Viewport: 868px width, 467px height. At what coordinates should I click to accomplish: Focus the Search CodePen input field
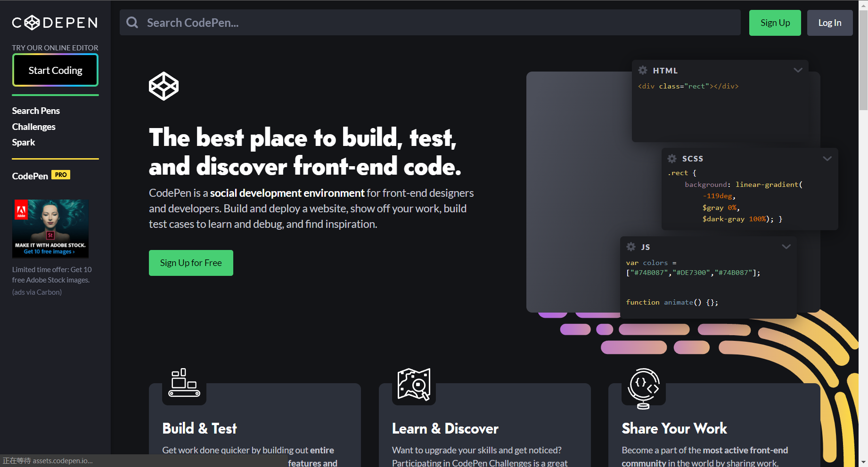coord(430,23)
